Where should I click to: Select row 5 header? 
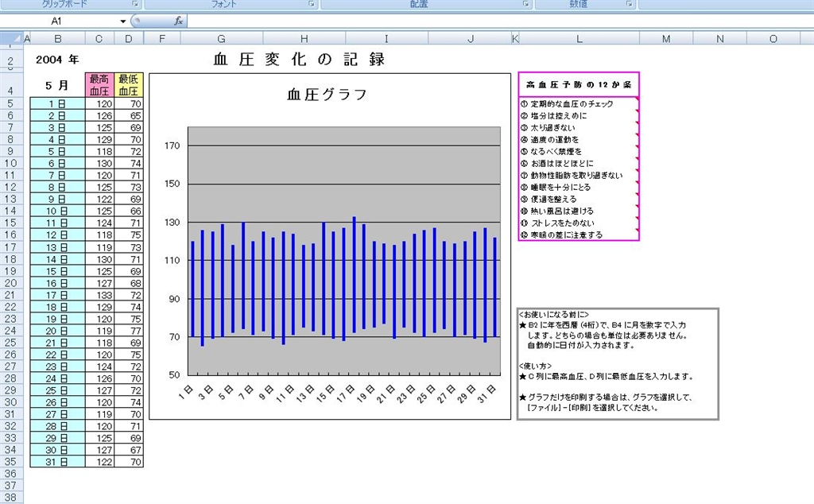10,104
